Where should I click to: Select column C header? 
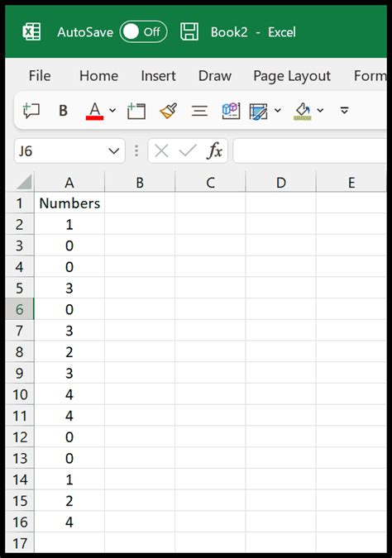(x=210, y=183)
